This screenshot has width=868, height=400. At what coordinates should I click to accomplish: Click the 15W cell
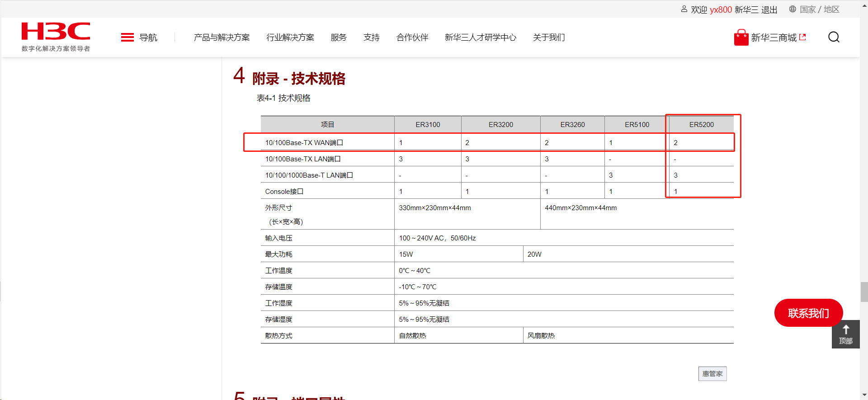(x=406, y=254)
